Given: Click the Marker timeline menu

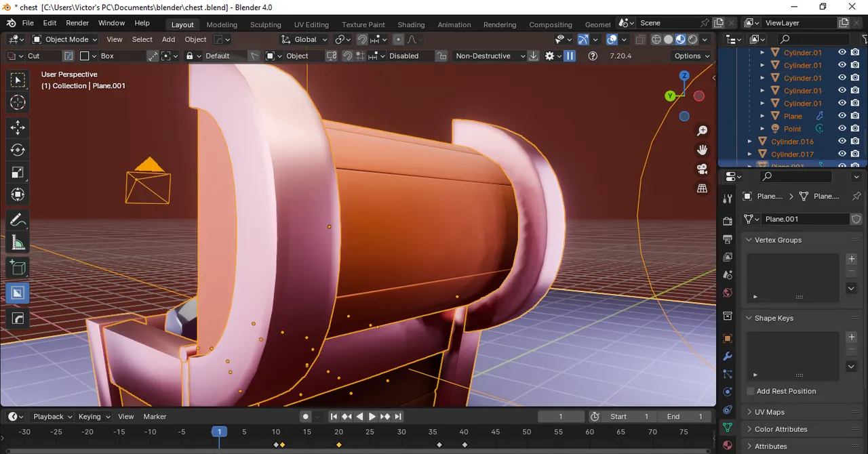Looking at the screenshot, I should tap(155, 416).
